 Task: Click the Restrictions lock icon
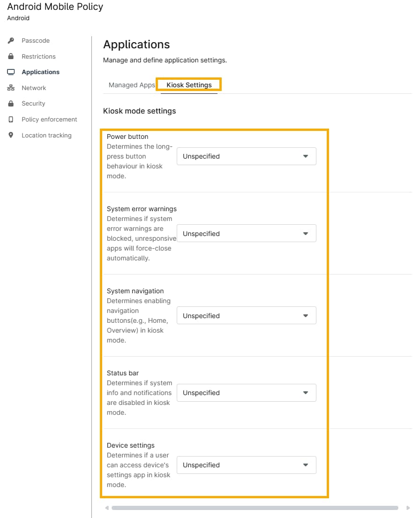click(x=11, y=56)
